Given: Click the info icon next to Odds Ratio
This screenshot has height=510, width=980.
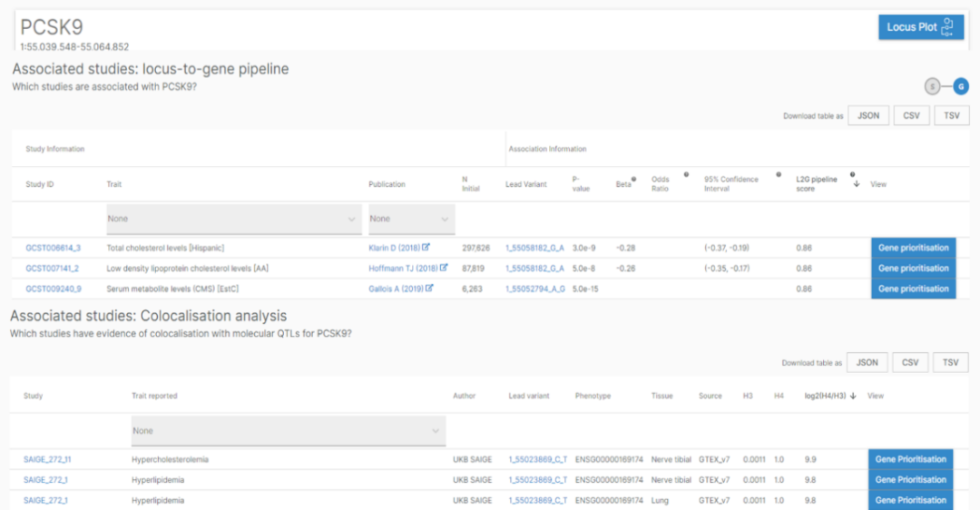Looking at the screenshot, I should point(686,174).
